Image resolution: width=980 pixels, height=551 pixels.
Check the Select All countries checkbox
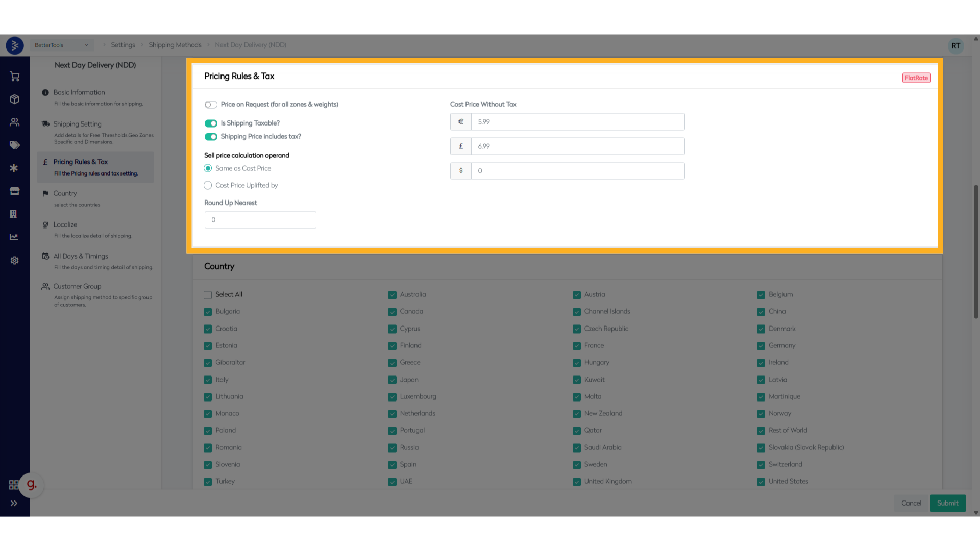point(208,295)
